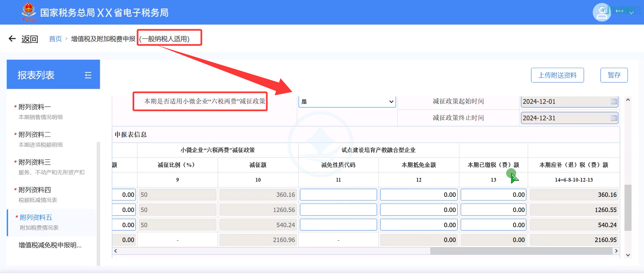Click second row 本期已缴税额 input field
The image size is (644, 274).
pyautogui.click(x=493, y=210)
